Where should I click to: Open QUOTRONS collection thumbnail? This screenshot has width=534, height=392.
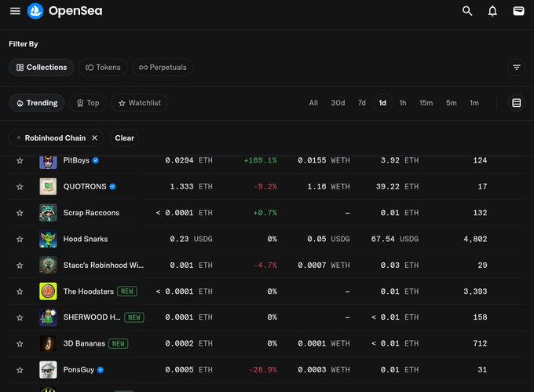[x=48, y=187]
